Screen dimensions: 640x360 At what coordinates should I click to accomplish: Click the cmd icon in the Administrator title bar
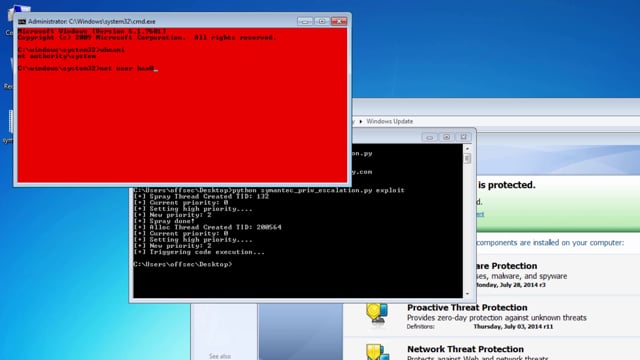tap(22, 22)
